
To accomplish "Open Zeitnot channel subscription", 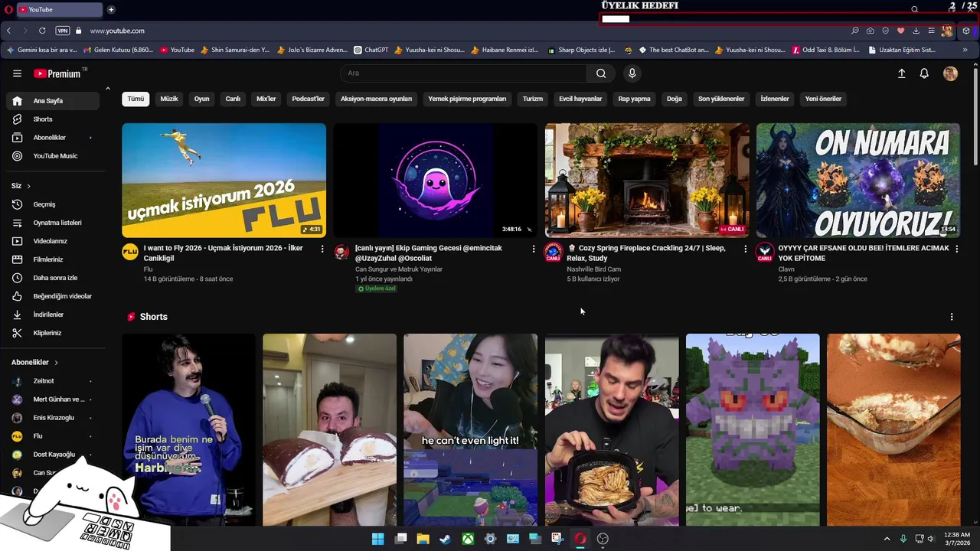I will click(53, 381).
